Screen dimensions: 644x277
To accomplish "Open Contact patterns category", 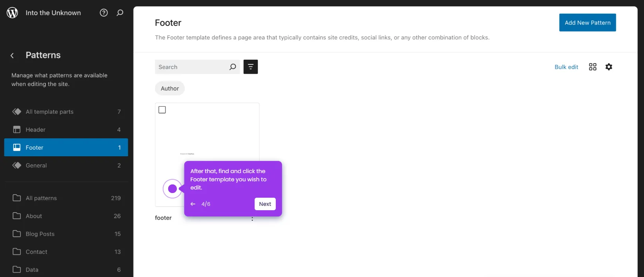I will [x=66, y=252].
